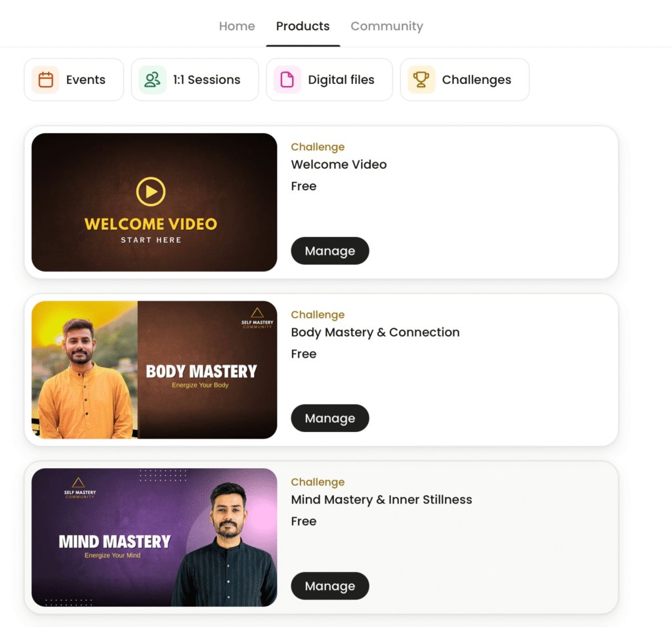This screenshot has width=672, height=627.
Task: Click the Body Mastery thumbnail image
Action: 154,370
